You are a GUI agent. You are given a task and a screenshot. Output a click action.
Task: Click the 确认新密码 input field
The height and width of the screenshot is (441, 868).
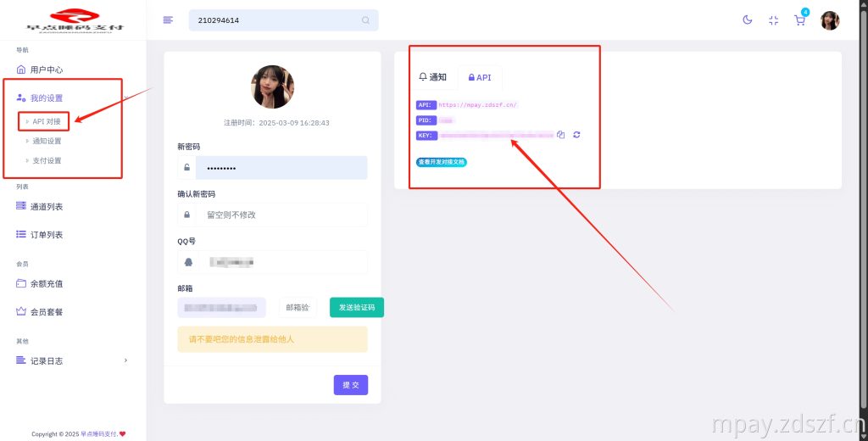pyautogui.click(x=281, y=215)
